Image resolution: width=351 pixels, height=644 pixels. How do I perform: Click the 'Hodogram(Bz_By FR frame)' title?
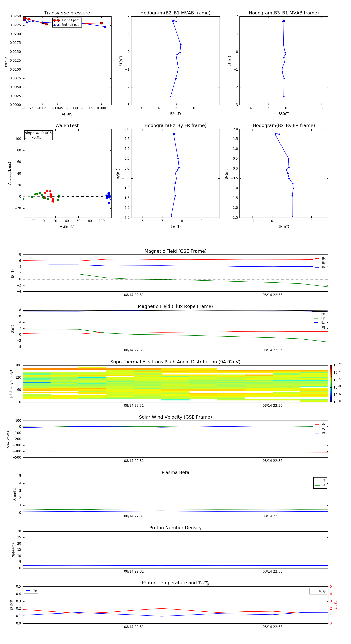click(175, 125)
